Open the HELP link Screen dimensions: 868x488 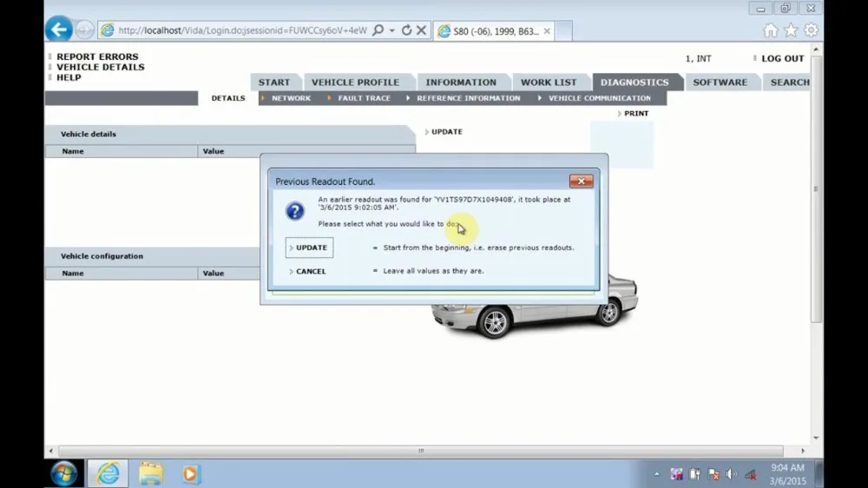coord(69,77)
